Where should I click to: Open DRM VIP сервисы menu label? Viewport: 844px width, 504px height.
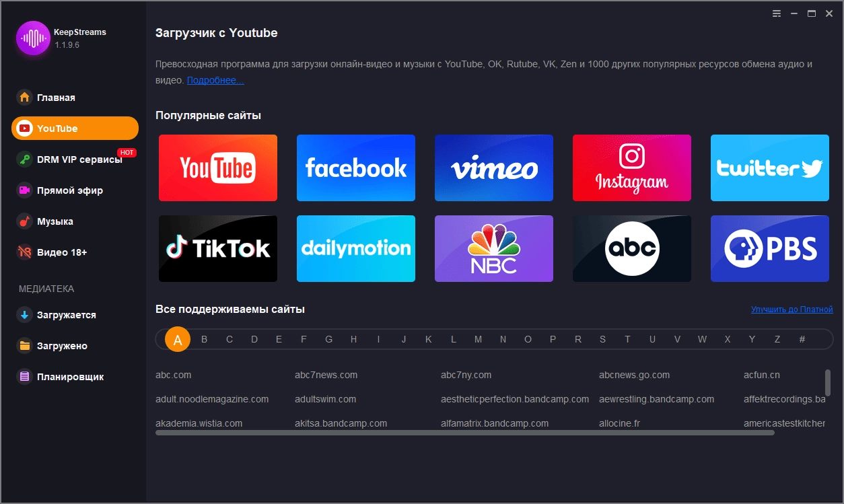coord(79,159)
